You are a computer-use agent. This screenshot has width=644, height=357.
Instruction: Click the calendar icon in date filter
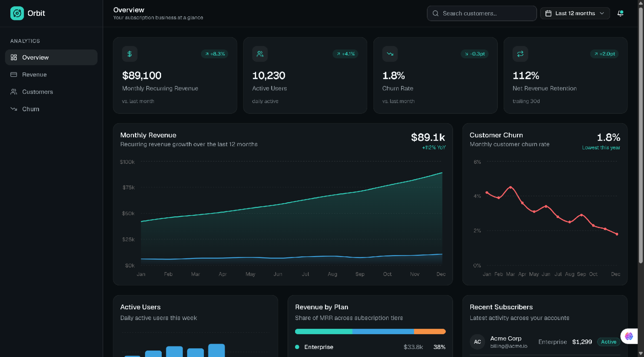548,13
